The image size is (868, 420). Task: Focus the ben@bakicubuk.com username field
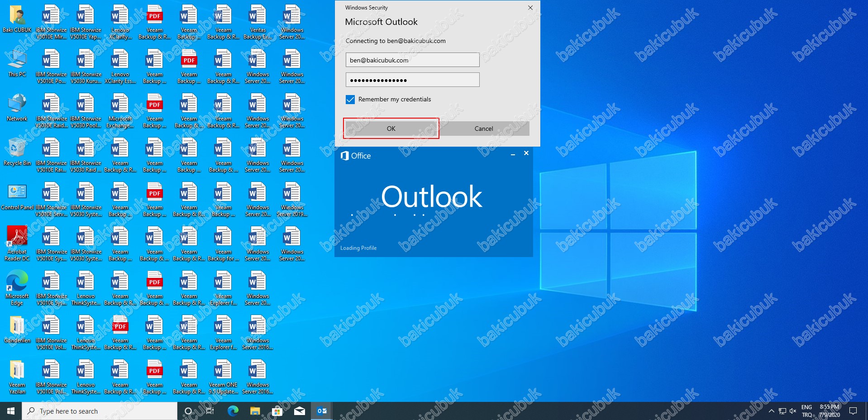(x=412, y=60)
